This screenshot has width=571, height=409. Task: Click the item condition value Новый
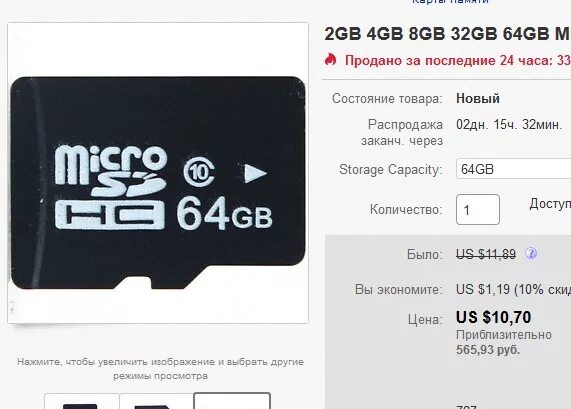[x=478, y=99]
